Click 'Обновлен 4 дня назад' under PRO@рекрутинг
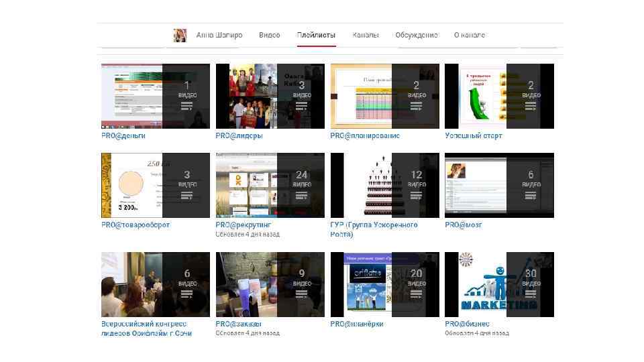The width and height of the screenshot is (644, 362). coord(248,235)
